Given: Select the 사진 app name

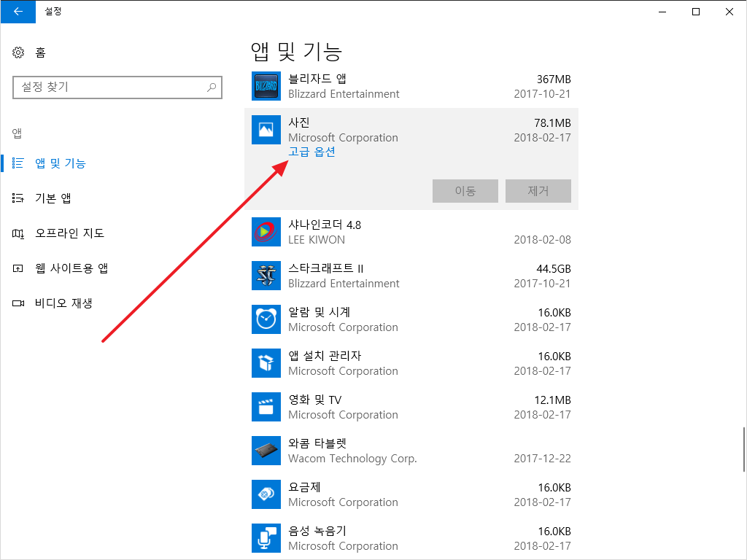Looking at the screenshot, I should [x=299, y=122].
